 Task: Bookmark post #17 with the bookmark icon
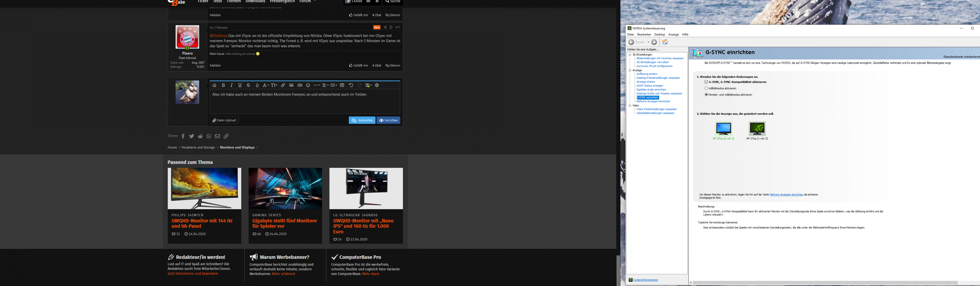click(391, 27)
